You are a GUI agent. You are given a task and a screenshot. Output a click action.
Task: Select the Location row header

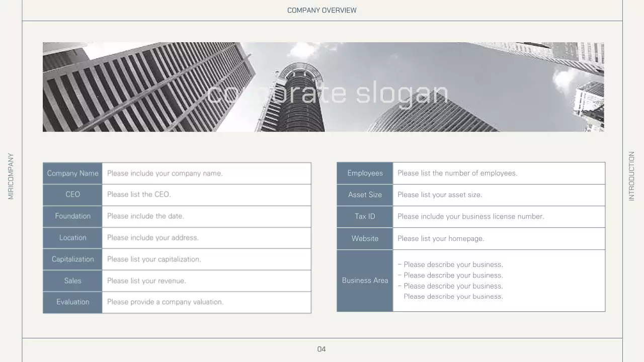[72, 237]
